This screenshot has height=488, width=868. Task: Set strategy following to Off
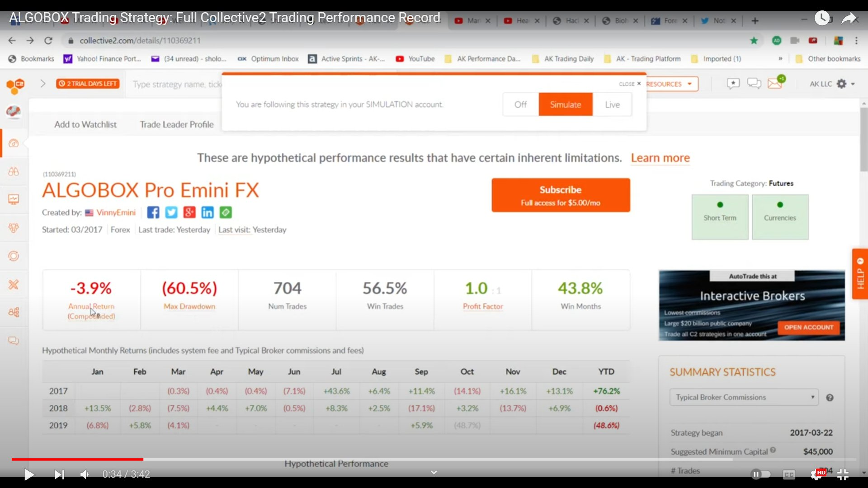point(520,104)
